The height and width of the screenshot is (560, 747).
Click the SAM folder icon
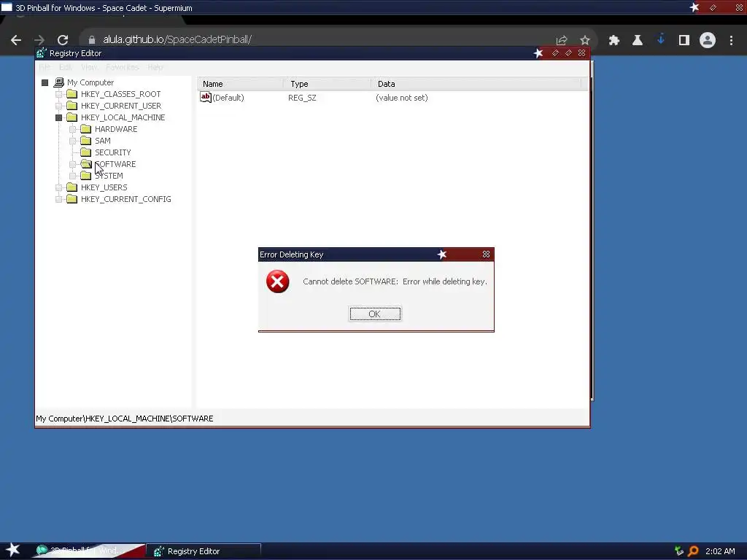[86, 141]
